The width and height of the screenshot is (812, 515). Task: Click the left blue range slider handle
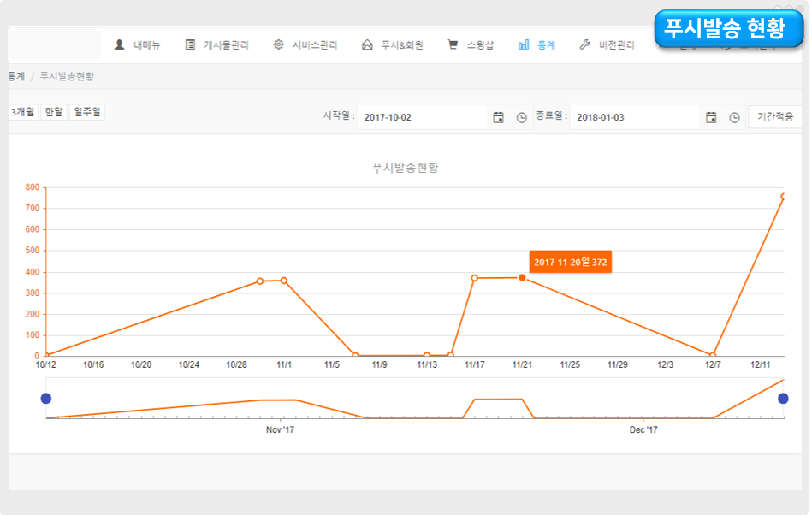pos(46,398)
